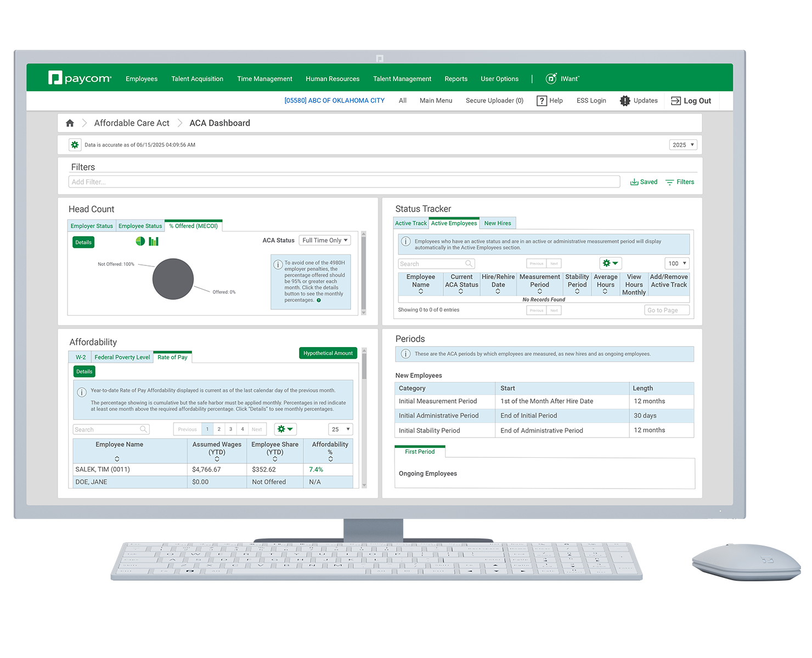
Task: Open the Time Management menu
Action: 264,79
